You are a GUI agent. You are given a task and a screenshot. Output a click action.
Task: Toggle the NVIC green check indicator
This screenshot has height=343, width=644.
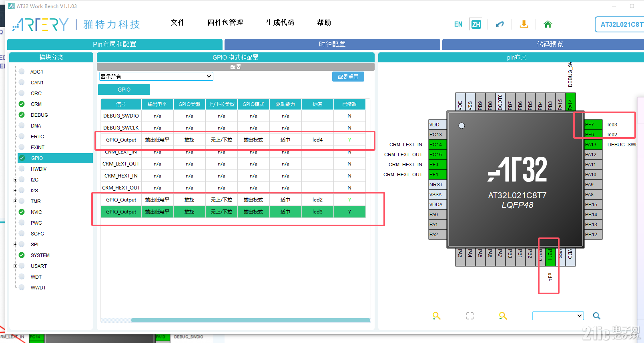point(22,212)
